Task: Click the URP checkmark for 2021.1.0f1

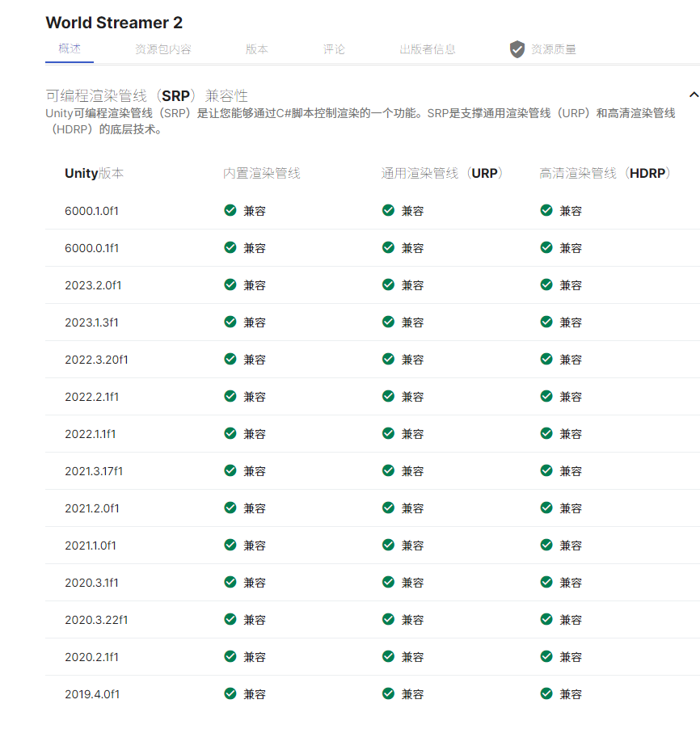Action: click(x=388, y=545)
